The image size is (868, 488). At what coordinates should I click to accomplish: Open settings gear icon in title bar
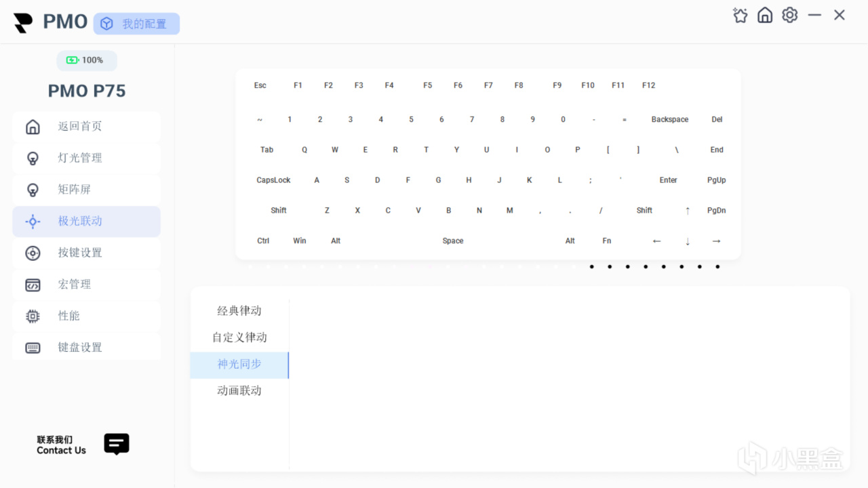pyautogui.click(x=789, y=15)
